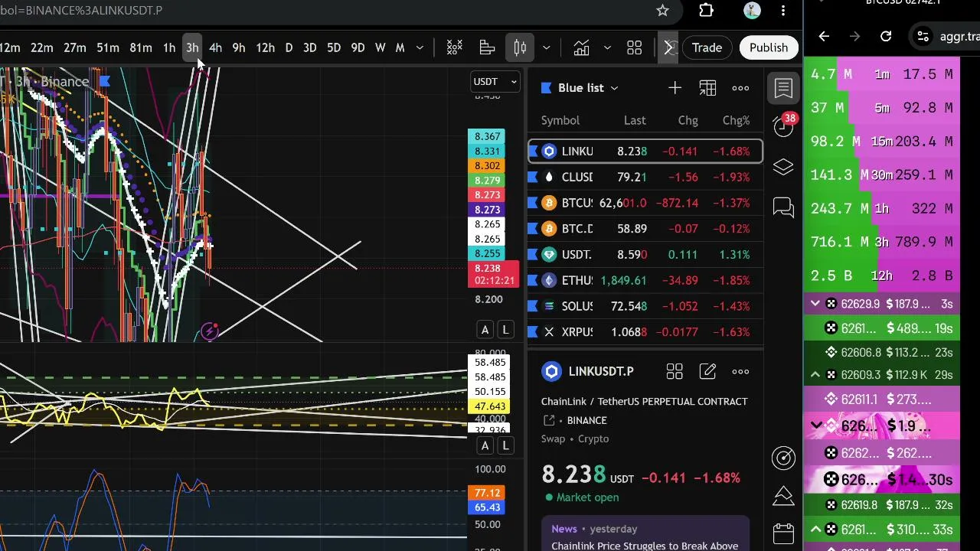Open Alerts sidebar icon with 38 badge
The height and width of the screenshot is (551, 980).
click(x=783, y=127)
